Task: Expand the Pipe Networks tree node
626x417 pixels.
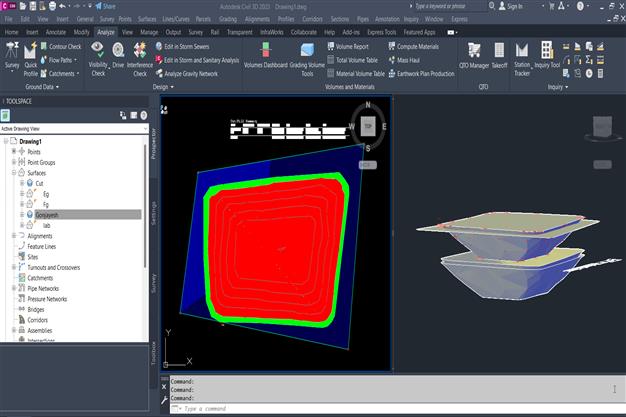Action: pos(15,288)
